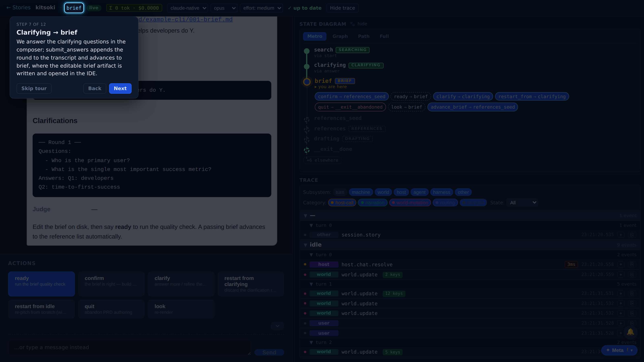The height and width of the screenshot is (362, 644).
Task: Select the brief current-state node circle
Action: point(307,82)
